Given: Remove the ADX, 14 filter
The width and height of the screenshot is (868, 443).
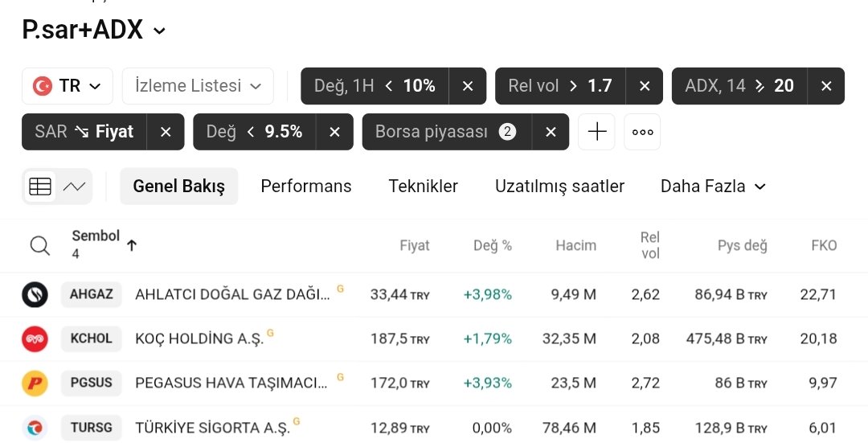Looking at the screenshot, I should (x=826, y=86).
